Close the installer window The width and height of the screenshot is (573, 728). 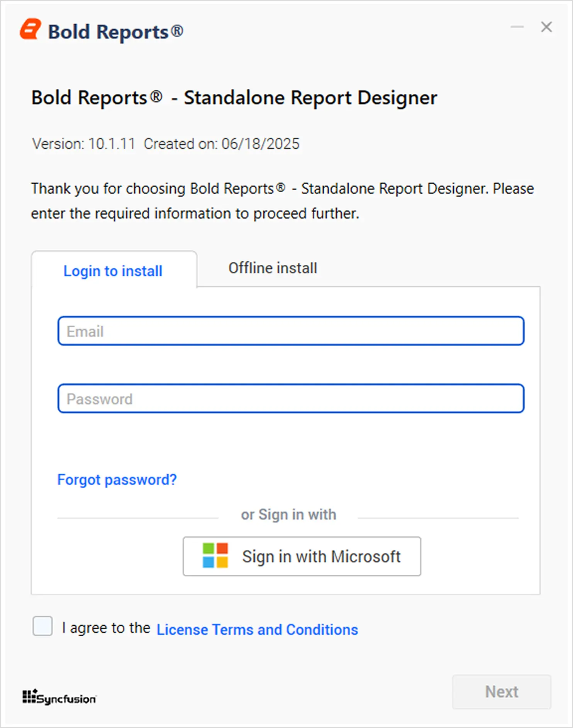546,27
